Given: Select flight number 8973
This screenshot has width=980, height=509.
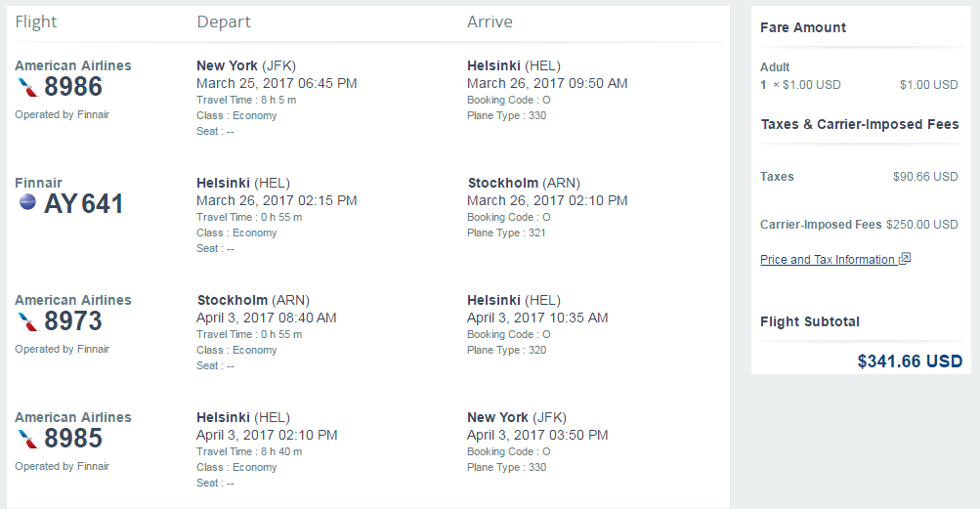Looking at the screenshot, I should click(x=73, y=321).
